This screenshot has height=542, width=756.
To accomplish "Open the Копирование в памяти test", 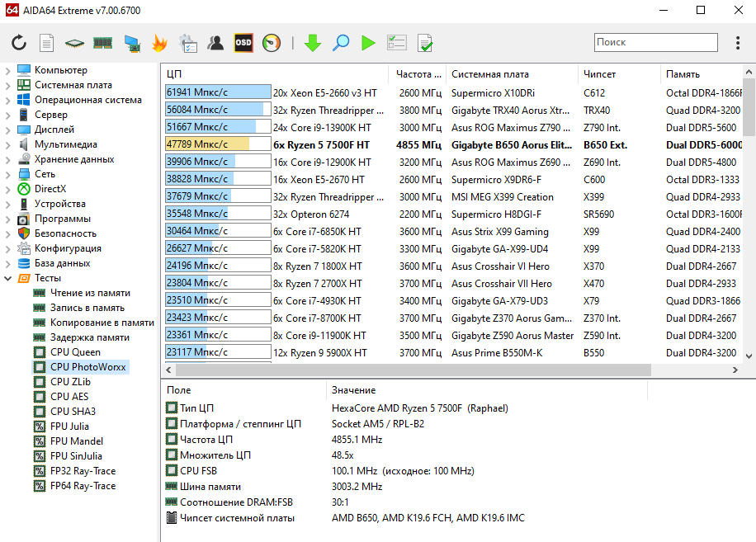I will [x=102, y=323].
